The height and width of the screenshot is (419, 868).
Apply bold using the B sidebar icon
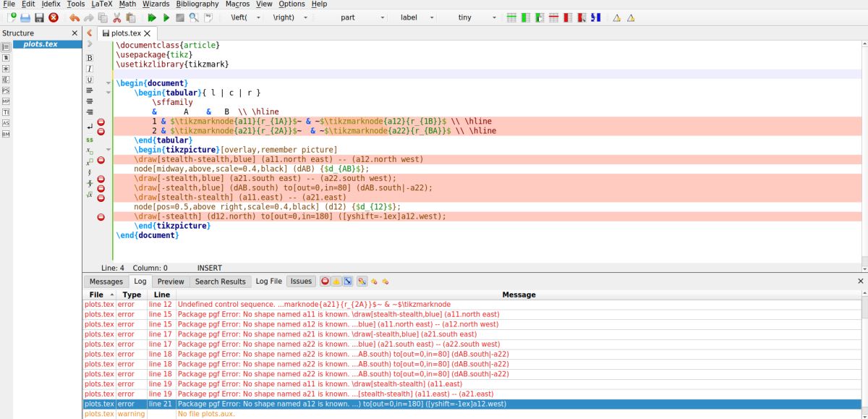(x=90, y=58)
